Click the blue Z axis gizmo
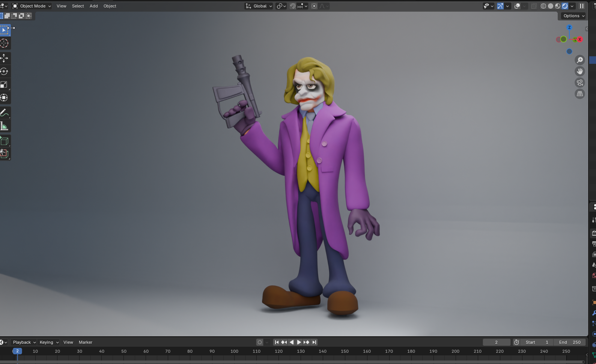Screen dimensions: 596x364 click(x=569, y=27)
